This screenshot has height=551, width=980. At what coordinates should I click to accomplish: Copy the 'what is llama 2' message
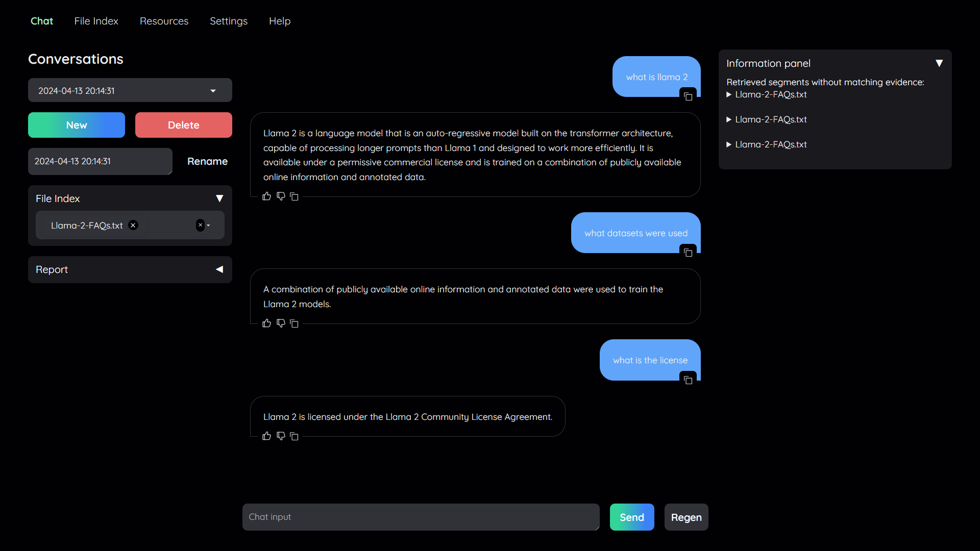coord(688,96)
